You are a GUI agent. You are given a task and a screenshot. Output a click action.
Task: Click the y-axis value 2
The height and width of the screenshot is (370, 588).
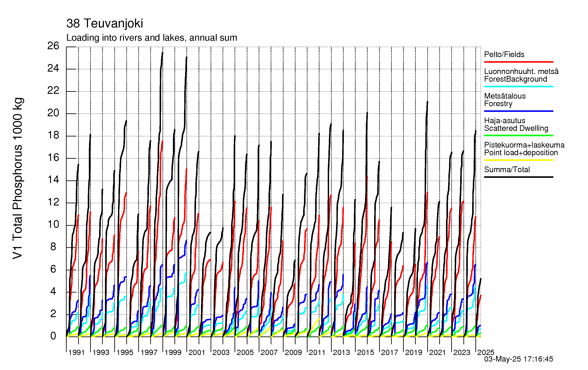tap(53, 314)
